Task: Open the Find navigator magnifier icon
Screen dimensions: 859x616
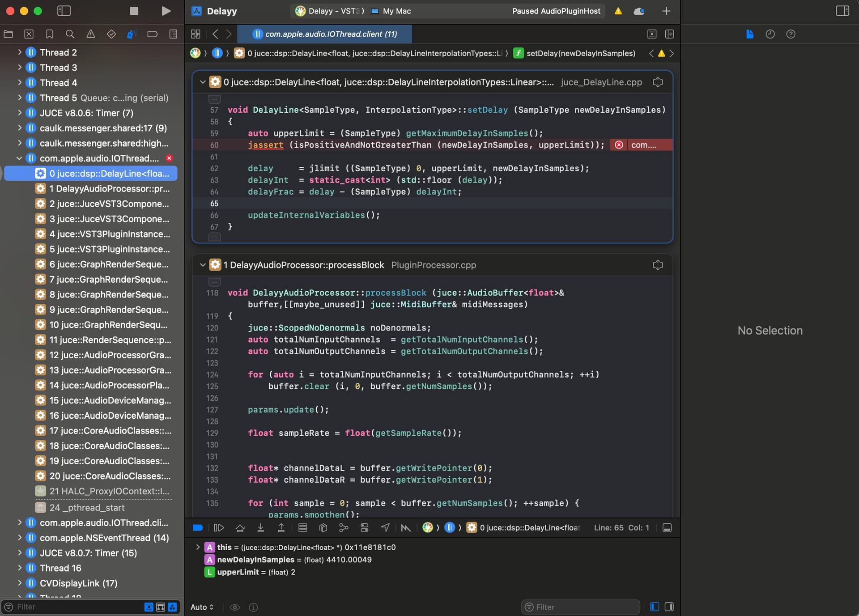Action: (x=70, y=34)
